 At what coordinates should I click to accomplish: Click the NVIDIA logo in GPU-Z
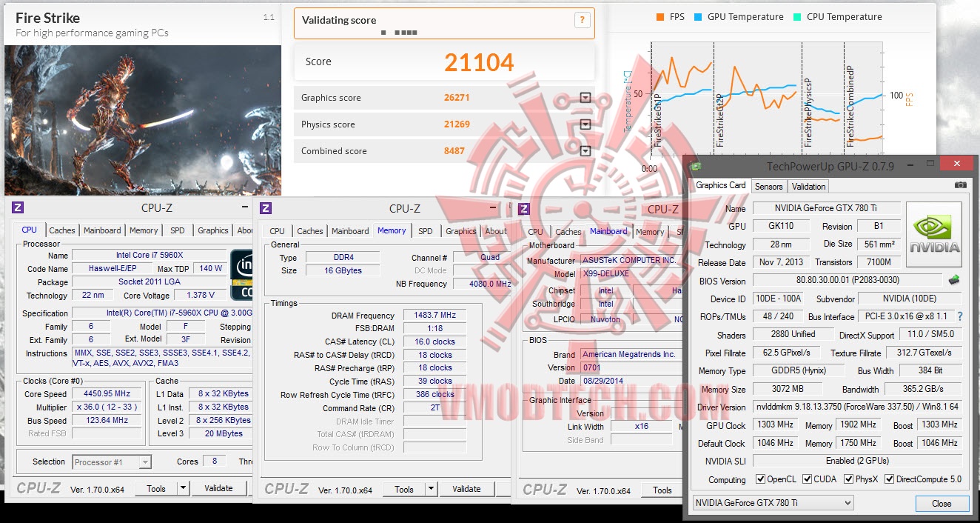point(934,234)
